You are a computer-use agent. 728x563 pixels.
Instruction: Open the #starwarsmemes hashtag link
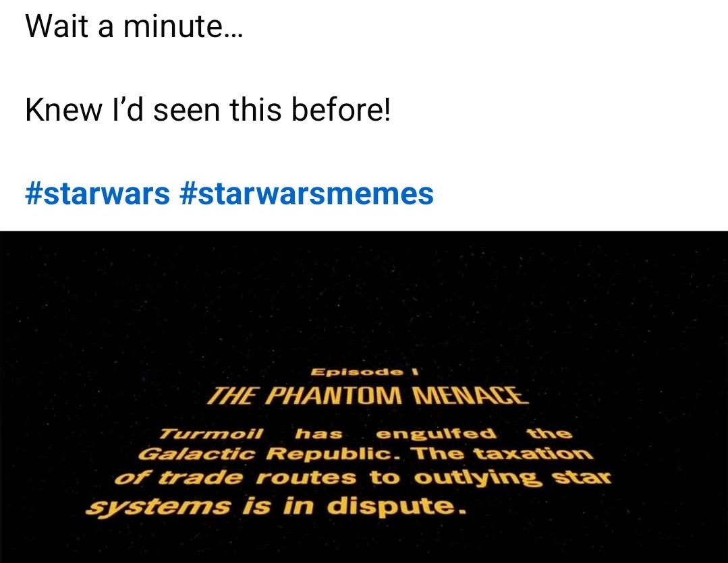[306, 194]
